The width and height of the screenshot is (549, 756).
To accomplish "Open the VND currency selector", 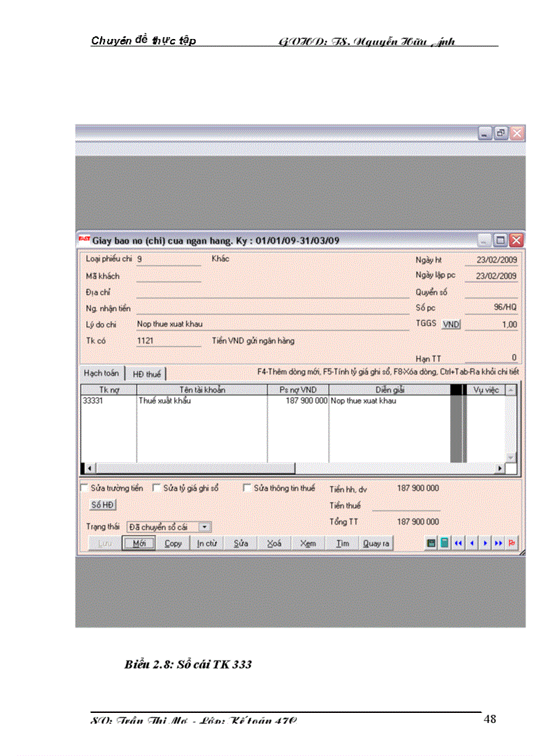I will click(451, 324).
